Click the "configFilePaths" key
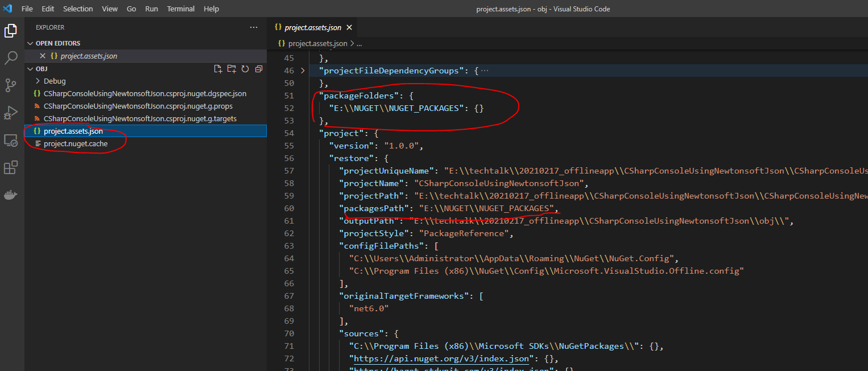This screenshot has height=371, width=868. pos(381,246)
